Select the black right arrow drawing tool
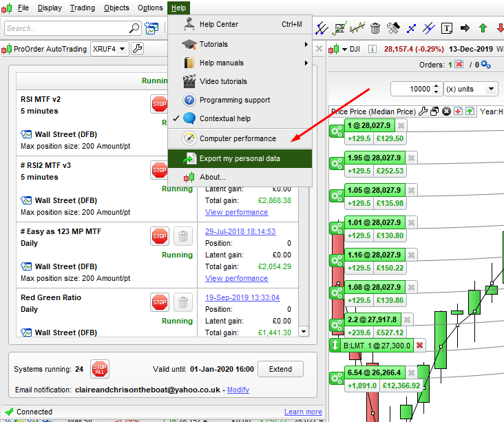Screen dimensions: 504x422 (x=465, y=28)
